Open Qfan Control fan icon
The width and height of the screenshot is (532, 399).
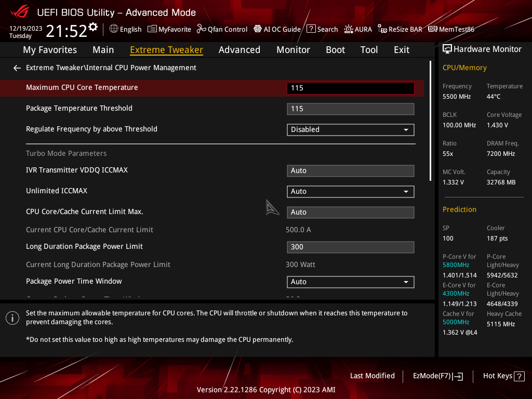pos(202,29)
